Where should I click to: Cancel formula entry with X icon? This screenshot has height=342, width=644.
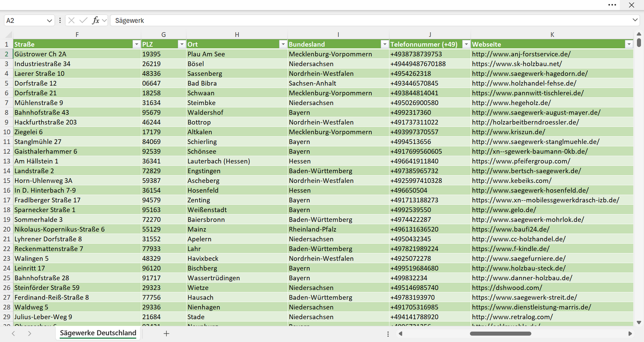click(x=71, y=21)
